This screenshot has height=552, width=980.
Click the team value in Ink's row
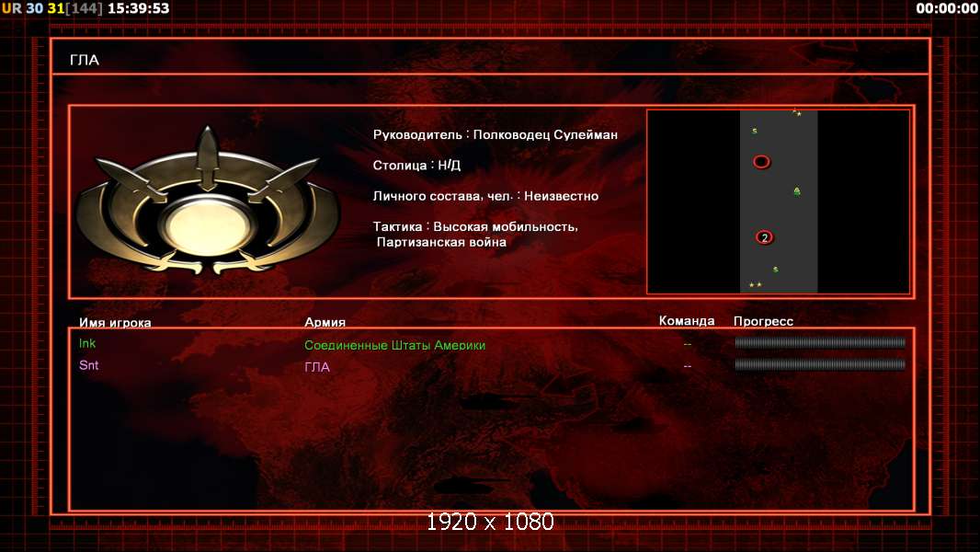click(x=688, y=344)
